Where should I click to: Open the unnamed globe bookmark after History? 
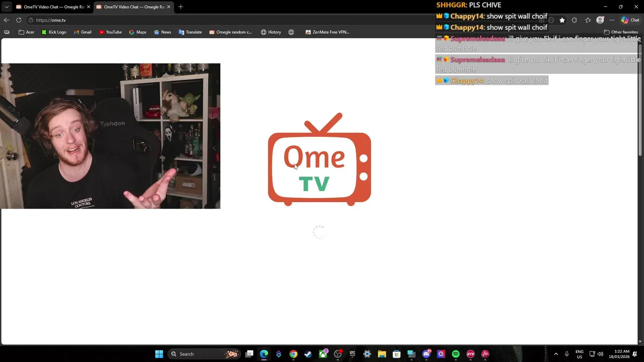point(291,32)
